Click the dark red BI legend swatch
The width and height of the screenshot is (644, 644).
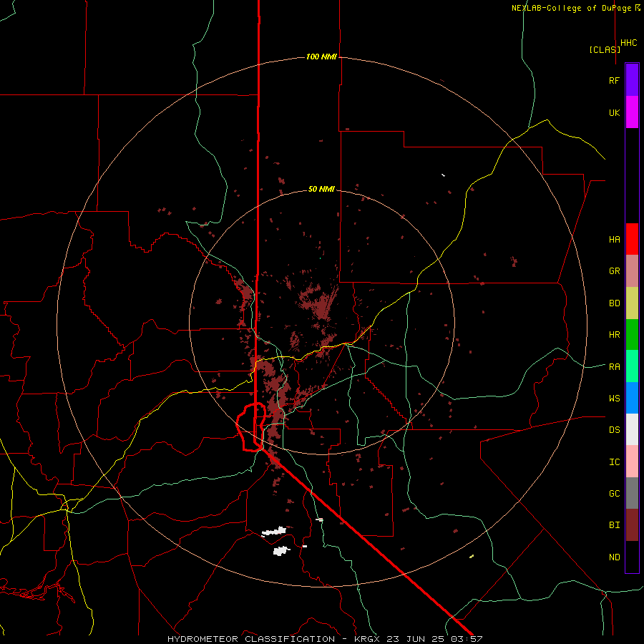coord(632,525)
